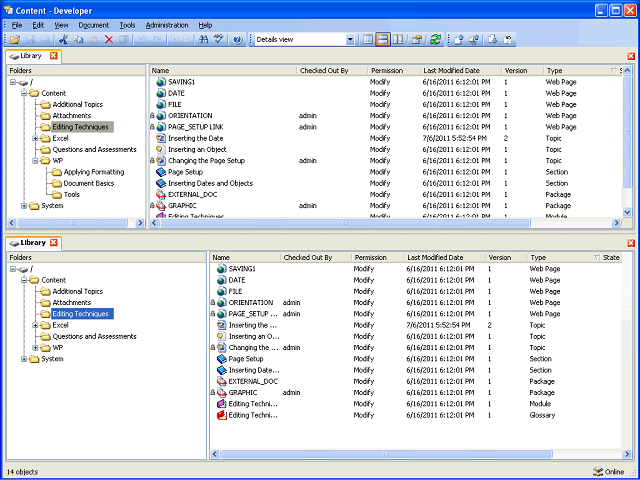This screenshot has width=640, height=480.
Task: Collapse the Content folder in upper tree
Action: point(24,93)
